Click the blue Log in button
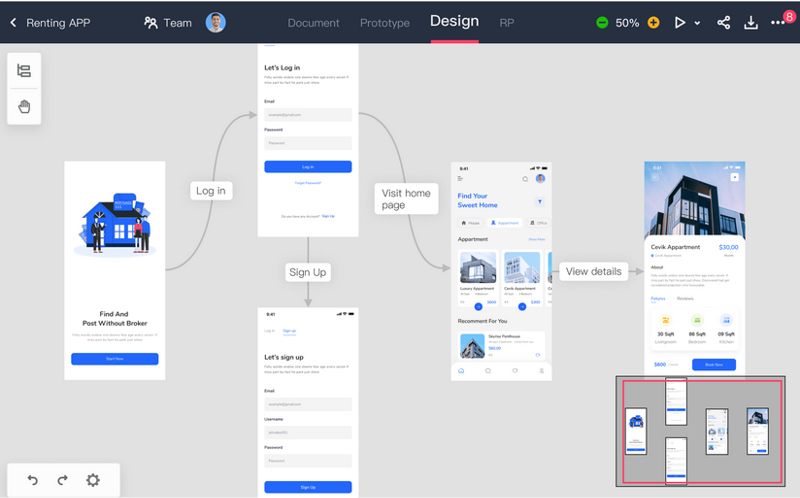The width and height of the screenshot is (800, 498). (308, 167)
